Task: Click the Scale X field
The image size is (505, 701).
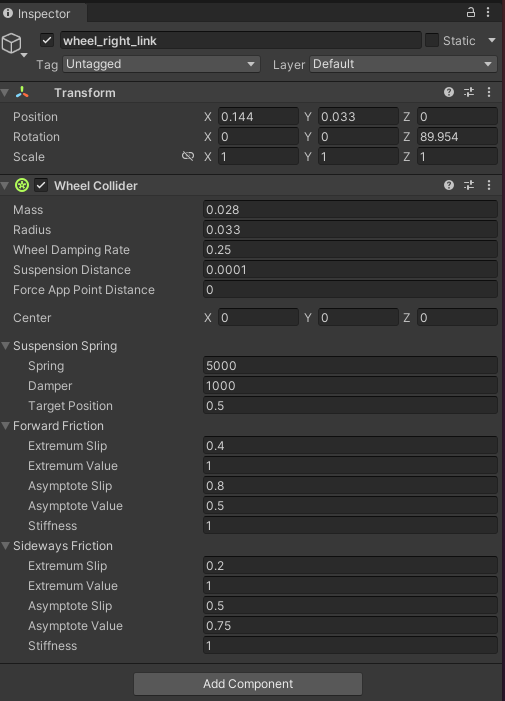Action: pyautogui.click(x=258, y=156)
